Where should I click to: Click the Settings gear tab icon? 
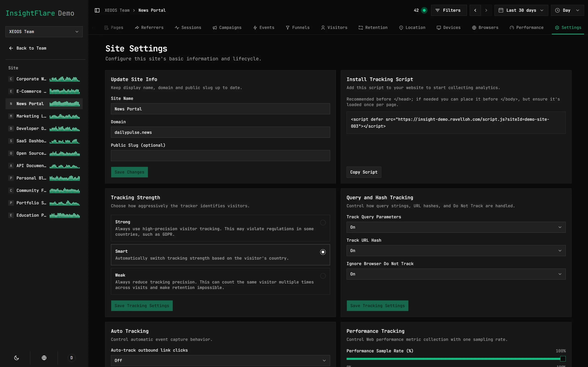[557, 28]
